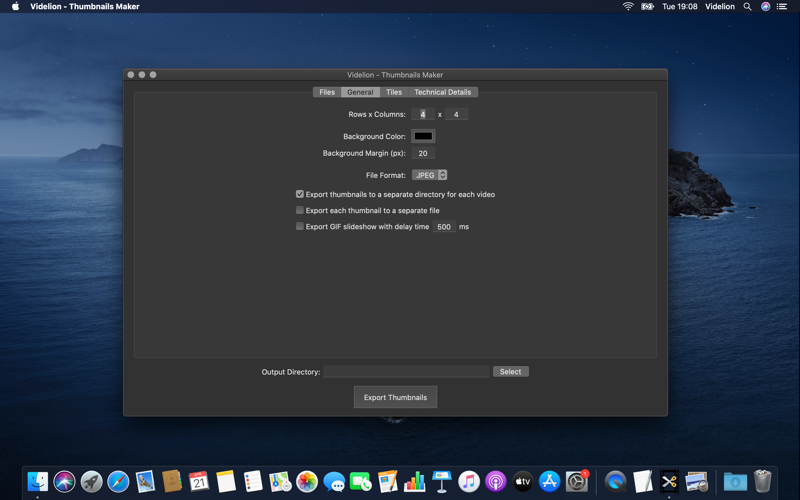
Task: Open Podcasts icon in dock
Action: coord(495,481)
